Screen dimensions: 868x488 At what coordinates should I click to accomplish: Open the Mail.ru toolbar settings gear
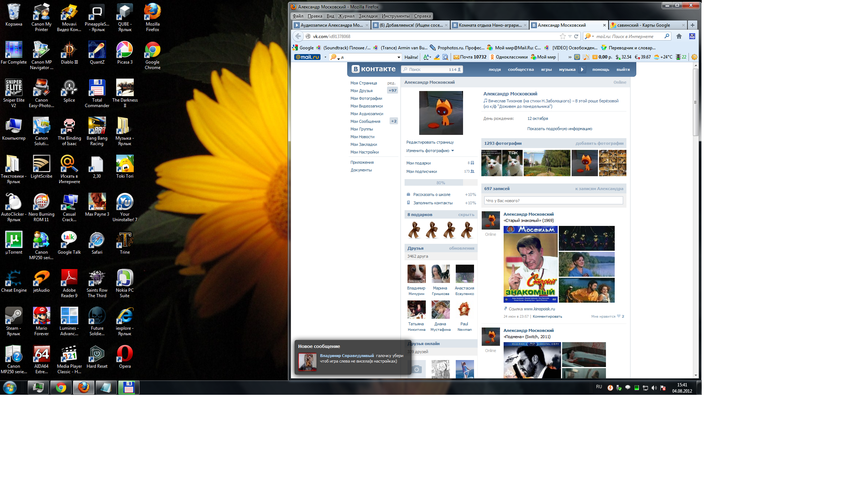(694, 57)
